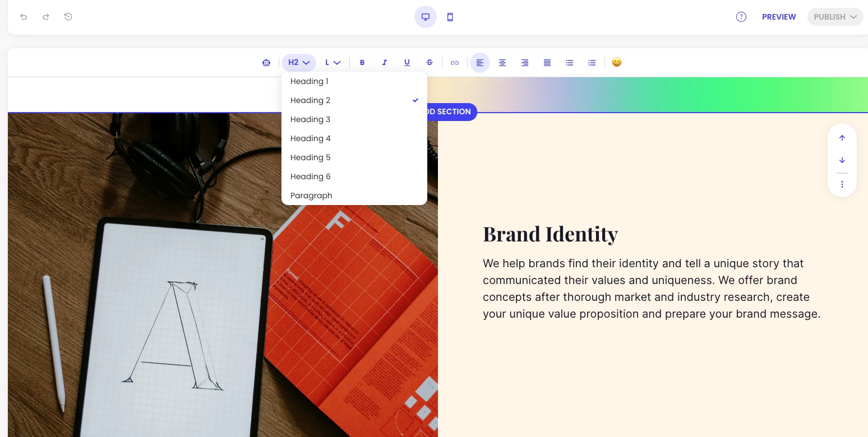Move section down with arrow icon

(x=842, y=160)
